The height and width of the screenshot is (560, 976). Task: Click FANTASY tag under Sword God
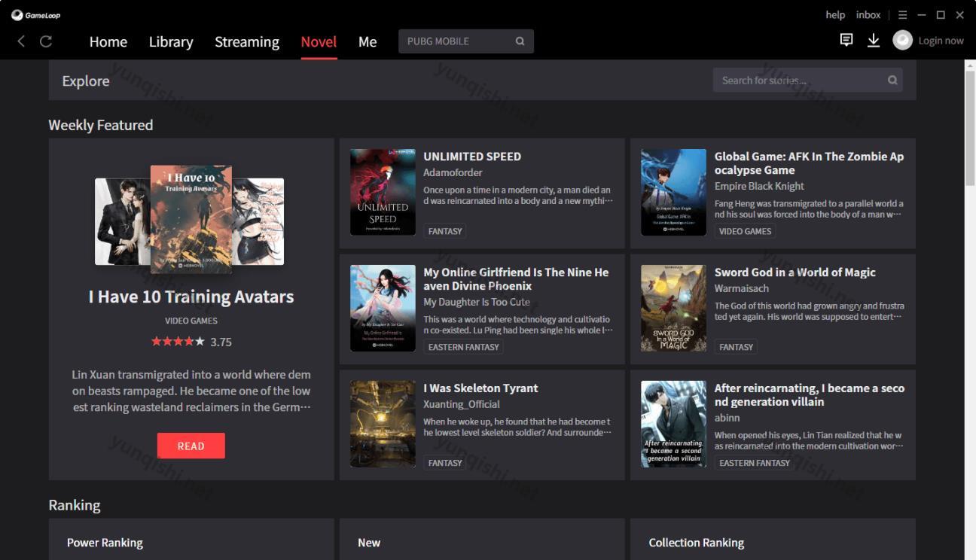(736, 347)
